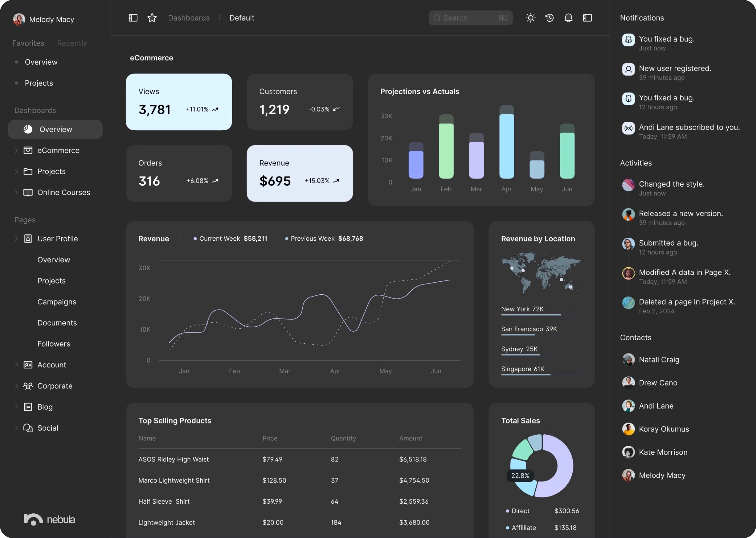Expand the Social pages section
The width and height of the screenshot is (756, 538).
[x=16, y=427]
